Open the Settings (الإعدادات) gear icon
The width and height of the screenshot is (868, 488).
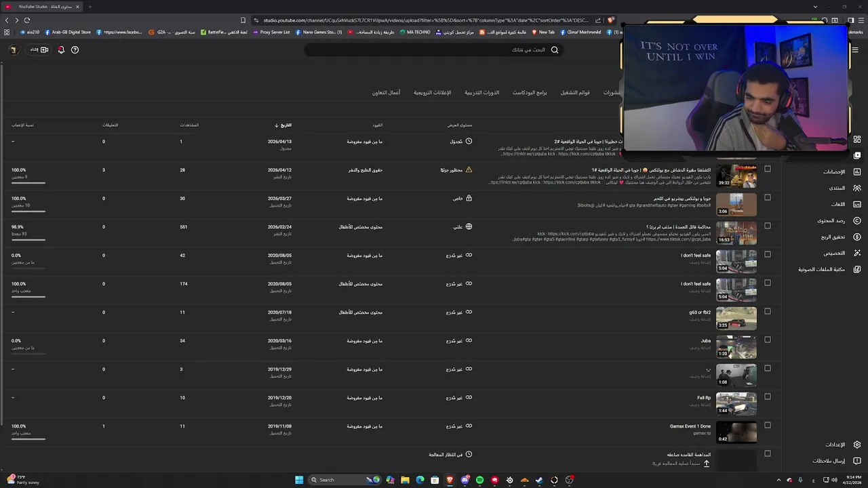click(x=857, y=445)
